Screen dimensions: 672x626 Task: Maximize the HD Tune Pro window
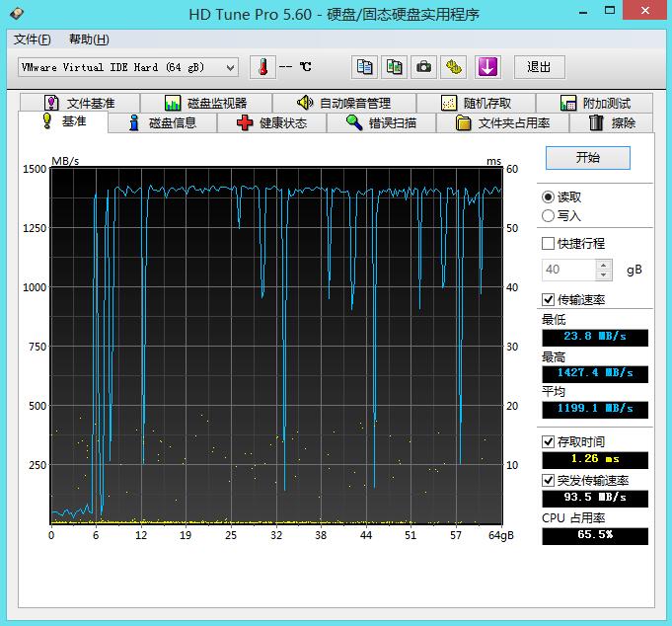[x=610, y=10]
